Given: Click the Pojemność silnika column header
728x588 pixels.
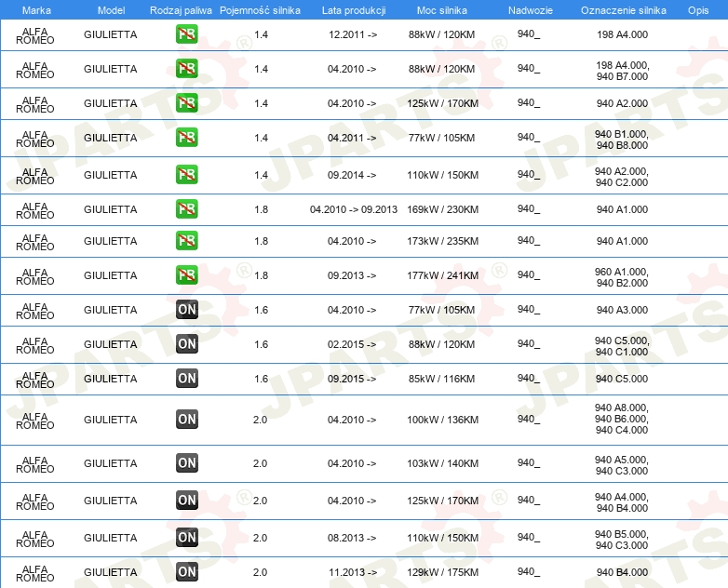Looking at the screenshot, I should click(260, 10).
